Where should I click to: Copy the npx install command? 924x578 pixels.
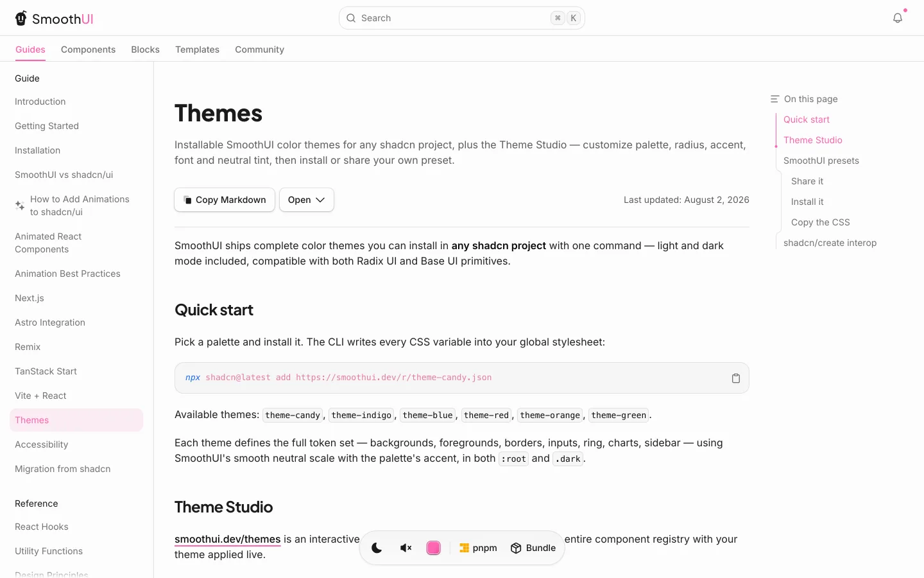click(736, 378)
